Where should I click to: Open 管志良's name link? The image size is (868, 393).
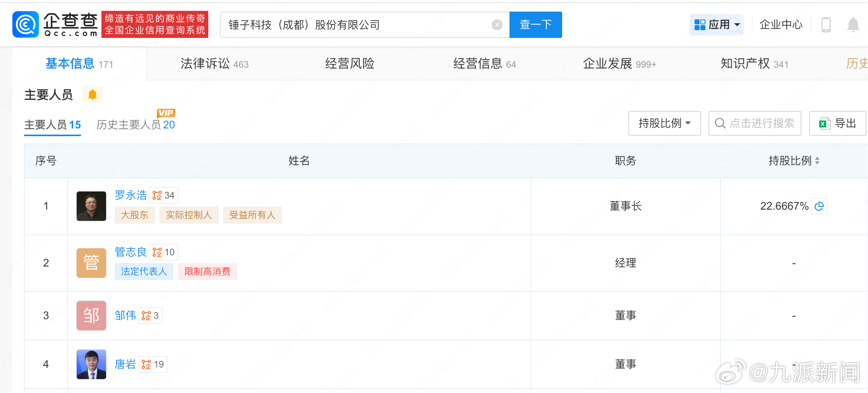click(x=131, y=252)
